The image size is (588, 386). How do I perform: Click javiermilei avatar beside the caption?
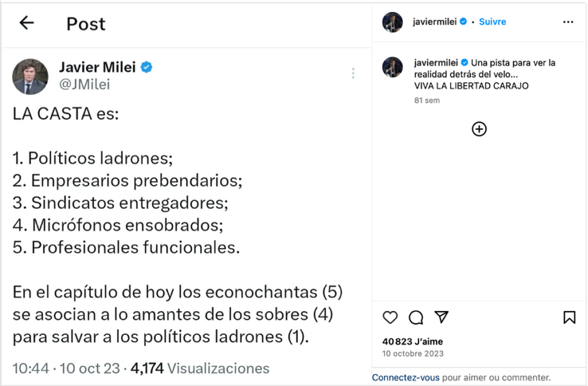(392, 67)
